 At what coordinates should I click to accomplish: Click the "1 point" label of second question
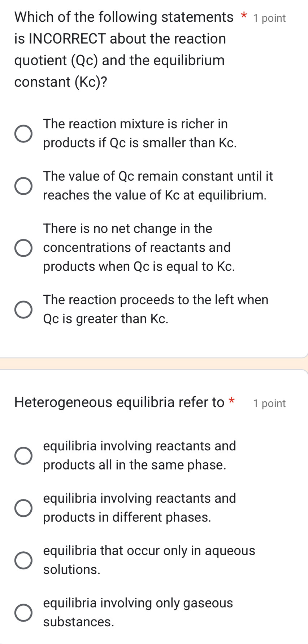[x=269, y=403]
